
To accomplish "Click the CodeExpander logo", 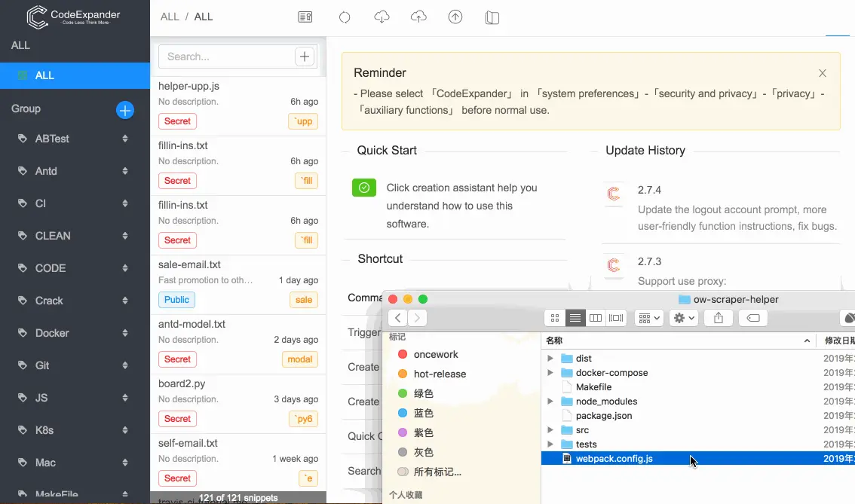I will click(x=73, y=17).
